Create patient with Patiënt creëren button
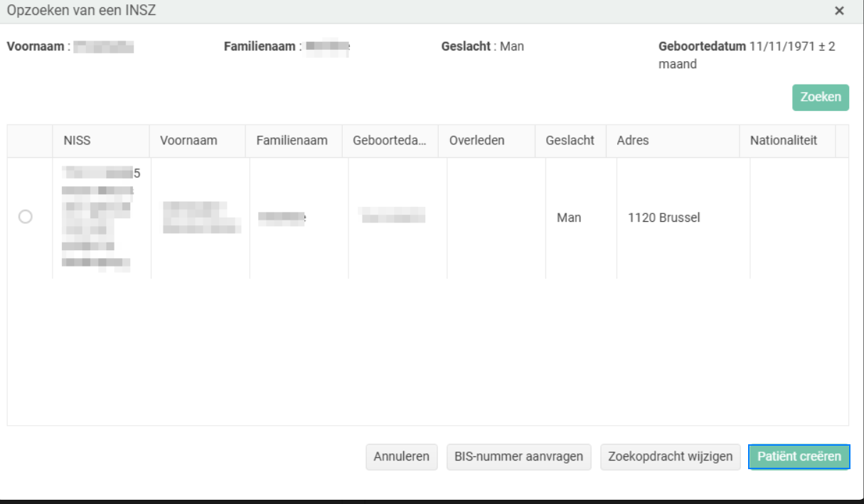Screen dimensions: 864x504 [799, 456]
